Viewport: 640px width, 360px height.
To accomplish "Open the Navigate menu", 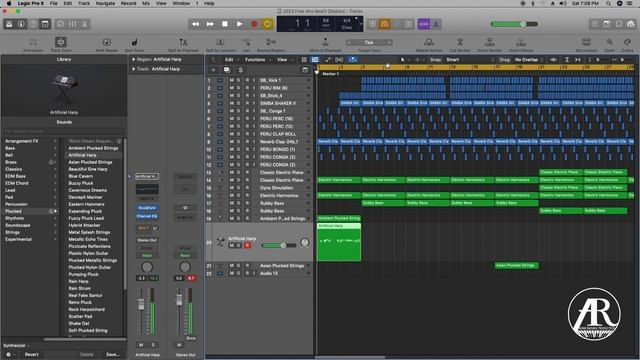I will [x=105, y=3].
